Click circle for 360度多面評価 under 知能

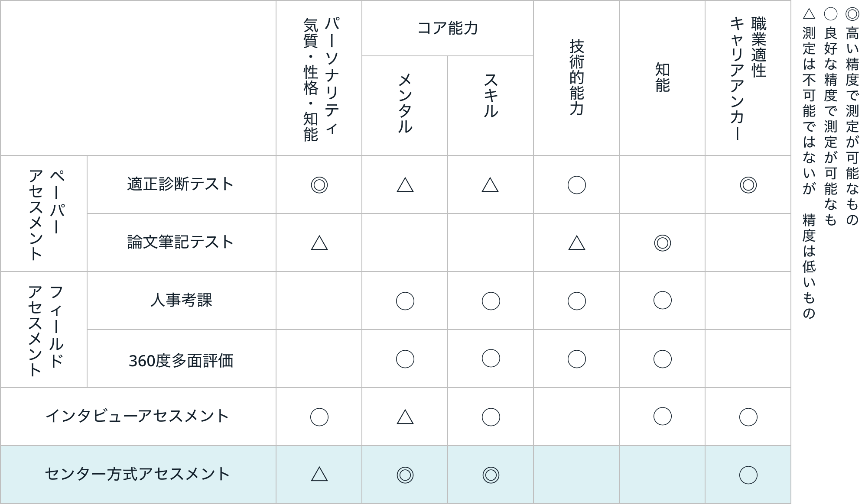pyautogui.click(x=663, y=359)
